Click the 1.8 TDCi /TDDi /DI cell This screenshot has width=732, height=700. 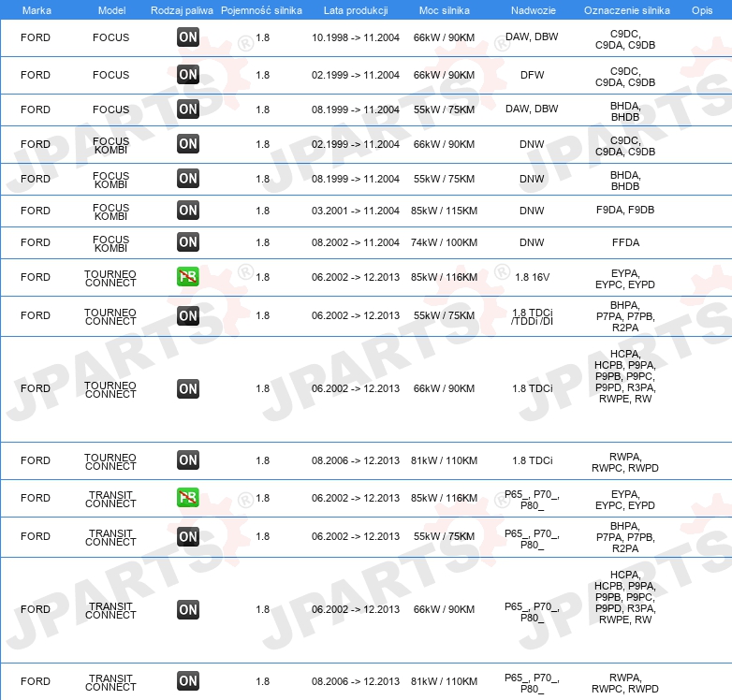click(x=533, y=316)
